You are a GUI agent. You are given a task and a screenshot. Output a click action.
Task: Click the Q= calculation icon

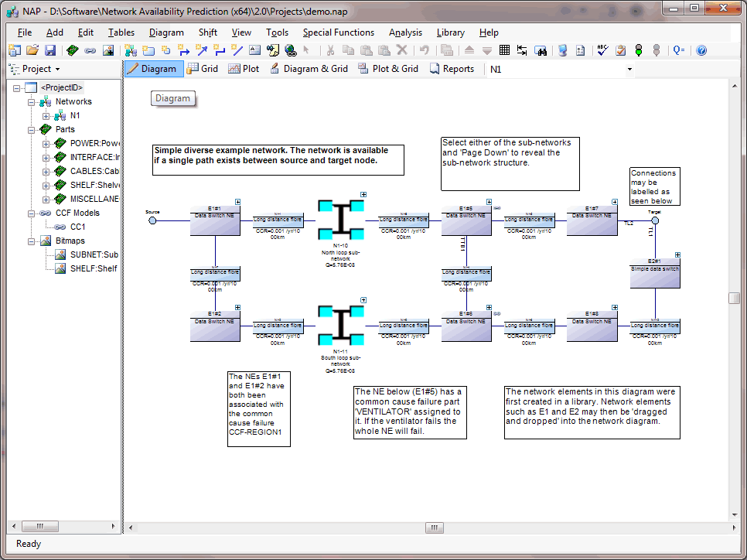click(679, 50)
